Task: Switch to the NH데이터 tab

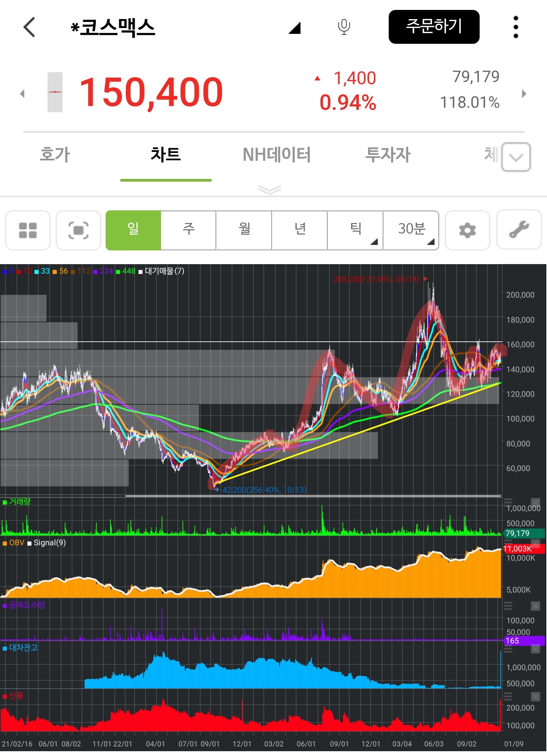Action: (x=277, y=155)
